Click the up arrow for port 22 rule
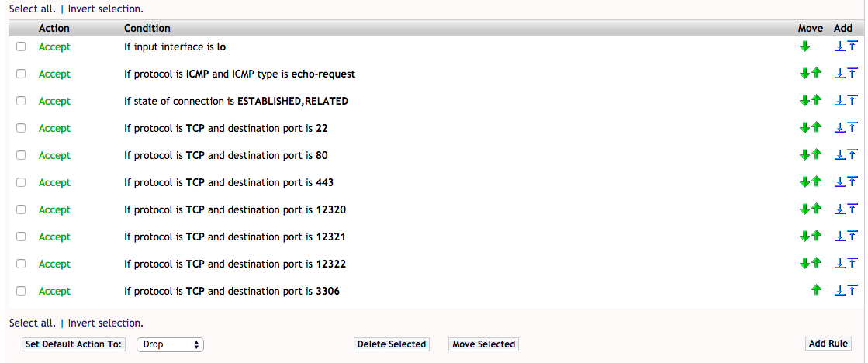 [816, 128]
